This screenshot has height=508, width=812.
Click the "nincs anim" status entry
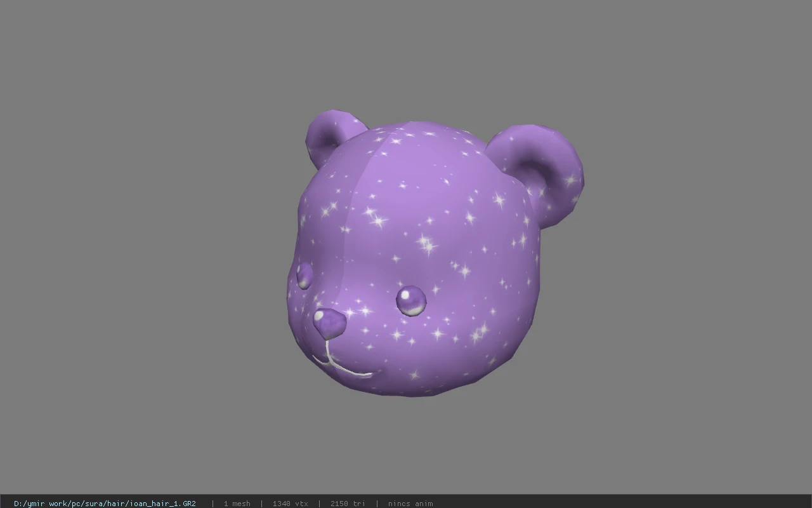pyautogui.click(x=410, y=504)
